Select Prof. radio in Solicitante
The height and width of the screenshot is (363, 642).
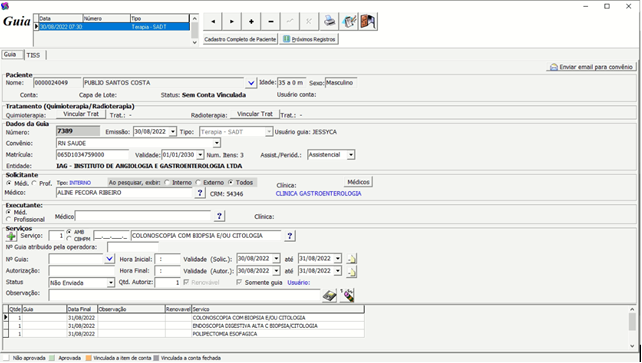tap(34, 183)
